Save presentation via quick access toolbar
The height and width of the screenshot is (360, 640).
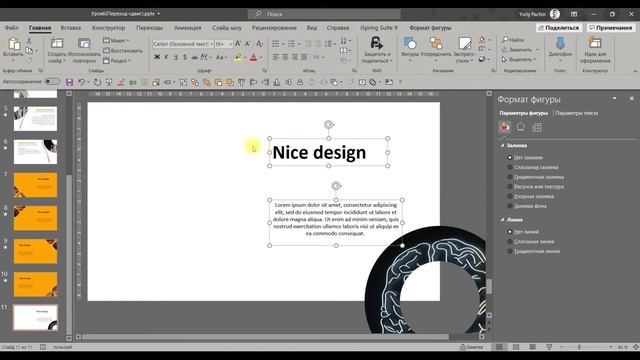[69, 82]
